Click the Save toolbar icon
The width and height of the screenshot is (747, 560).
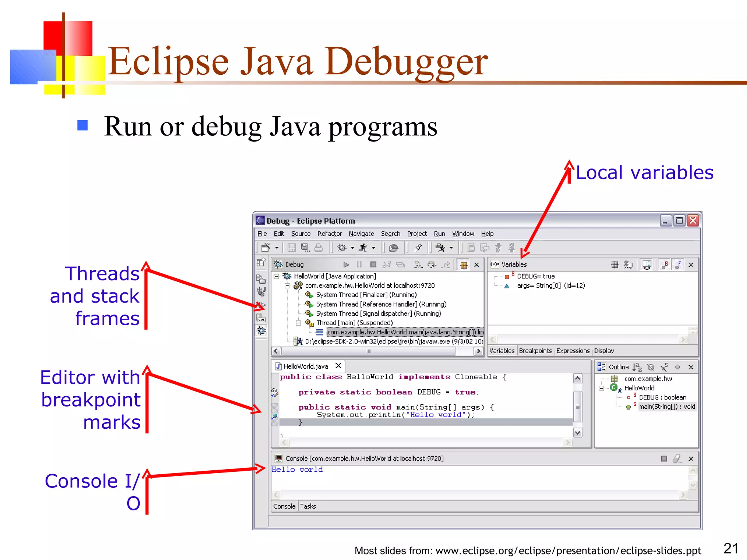pos(291,248)
